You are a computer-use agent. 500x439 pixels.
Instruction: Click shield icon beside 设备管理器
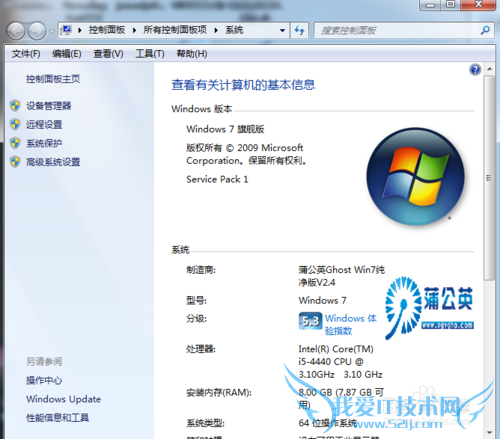[x=15, y=106]
